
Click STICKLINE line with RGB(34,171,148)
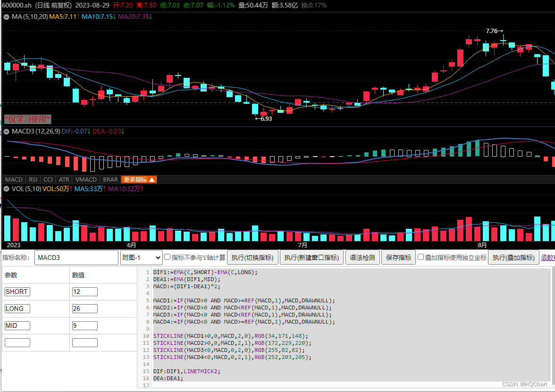click(230, 336)
